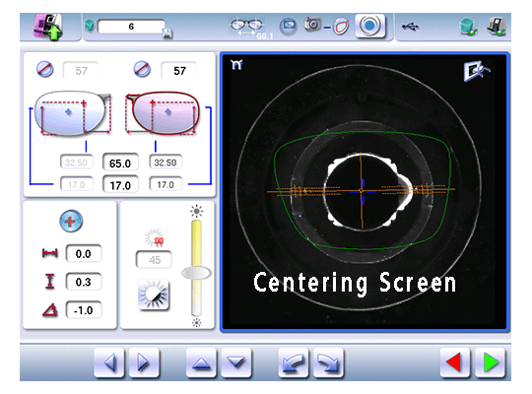This screenshot has height=394, width=532.
Task: Click the move up arrow button
Action: click(201, 362)
